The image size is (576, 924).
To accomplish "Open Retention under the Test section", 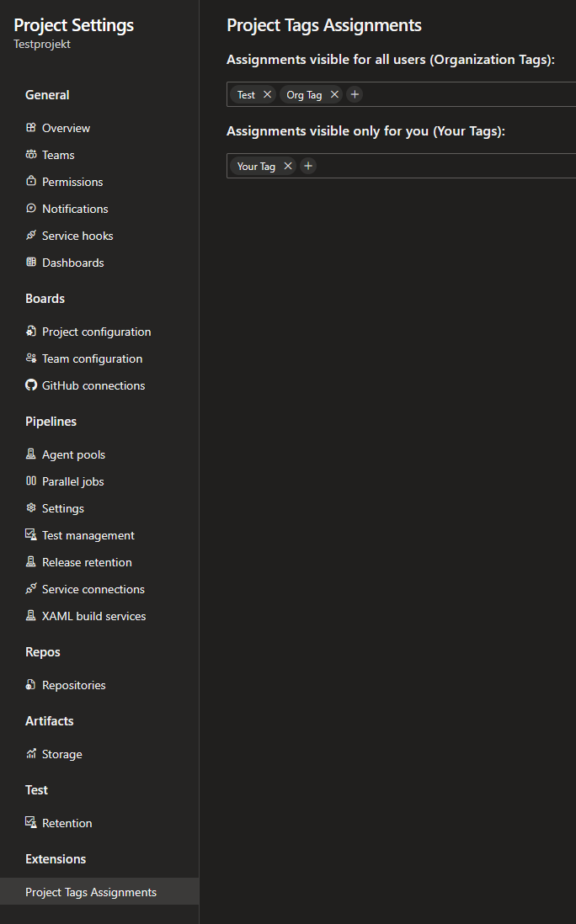I will click(67, 822).
